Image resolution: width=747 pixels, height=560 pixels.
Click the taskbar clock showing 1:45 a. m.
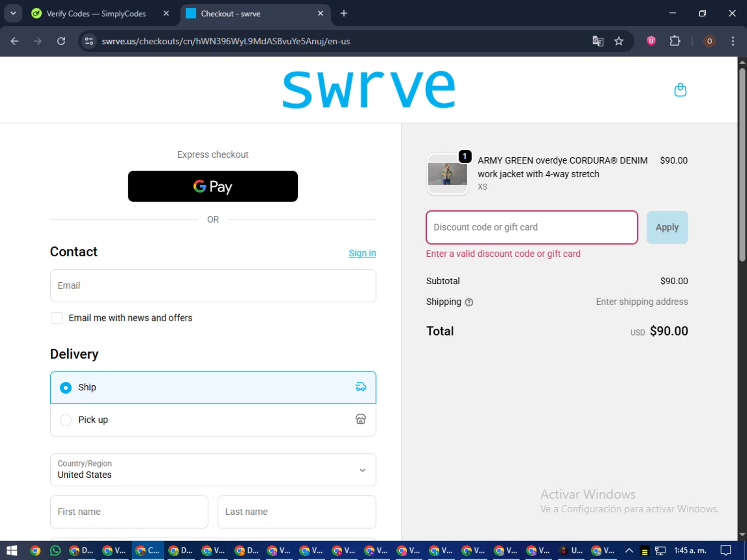point(690,550)
